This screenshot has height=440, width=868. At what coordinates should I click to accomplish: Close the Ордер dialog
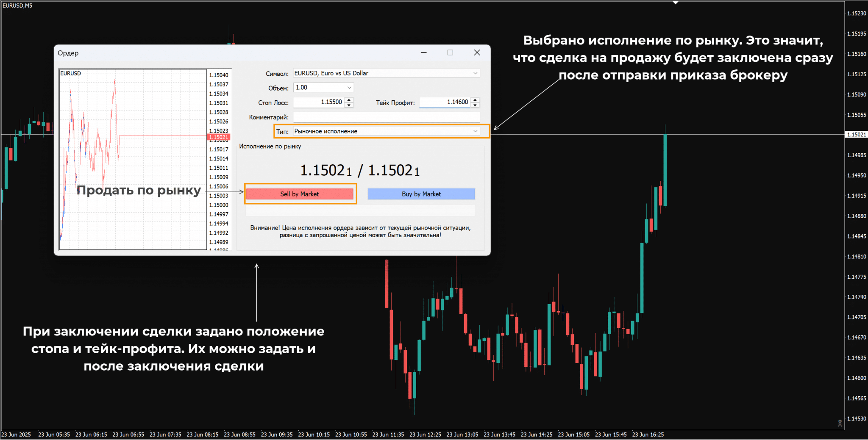pos(477,53)
